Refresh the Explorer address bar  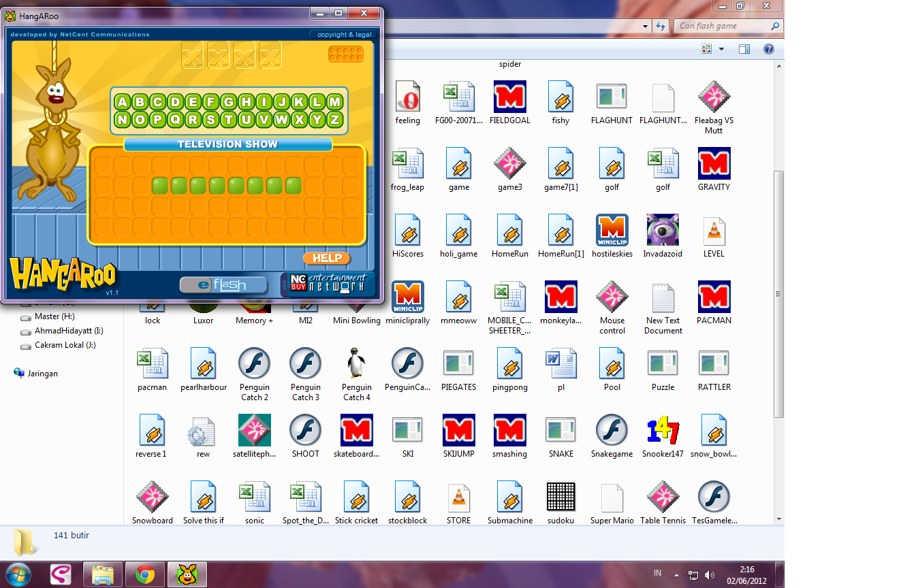pos(660,26)
